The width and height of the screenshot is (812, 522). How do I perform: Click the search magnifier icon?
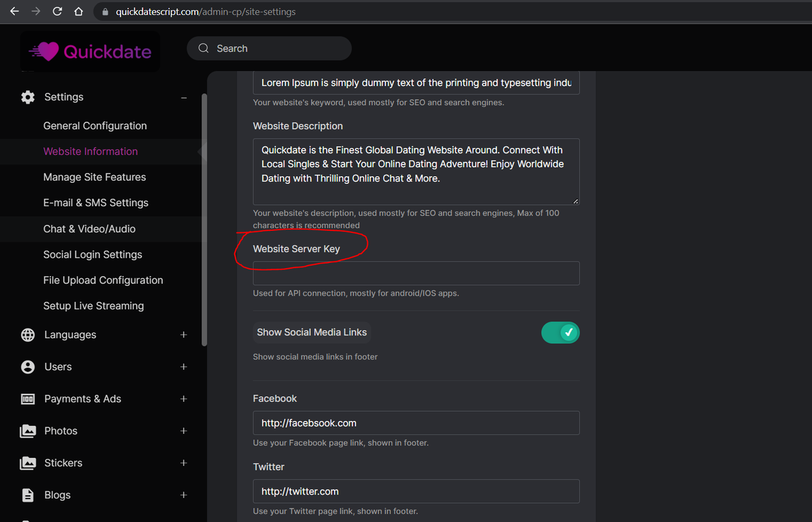203,48
